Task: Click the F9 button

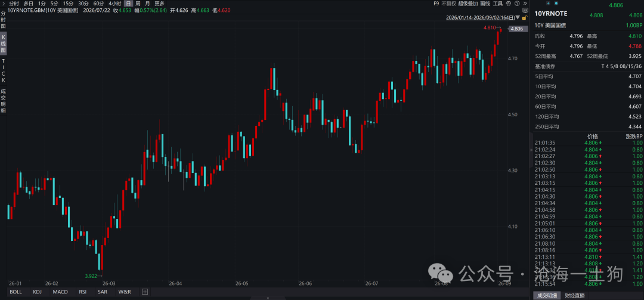Action: [x=436, y=4]
